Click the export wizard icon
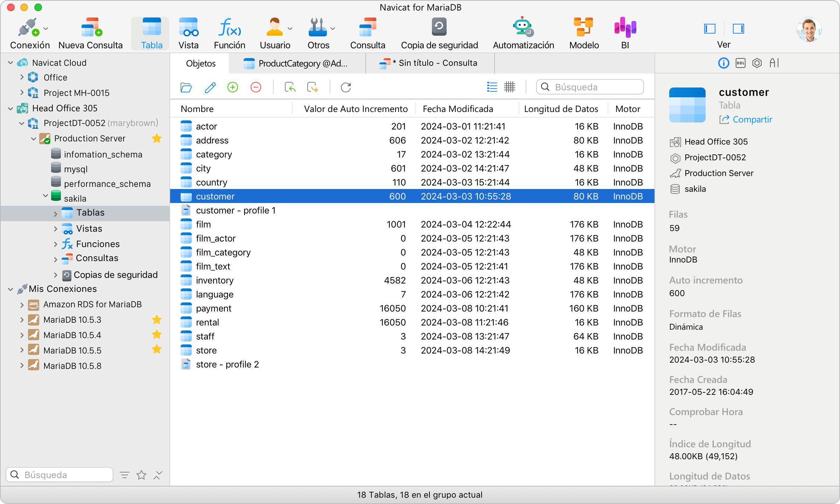The image size is (840, 504). [312, 87]
